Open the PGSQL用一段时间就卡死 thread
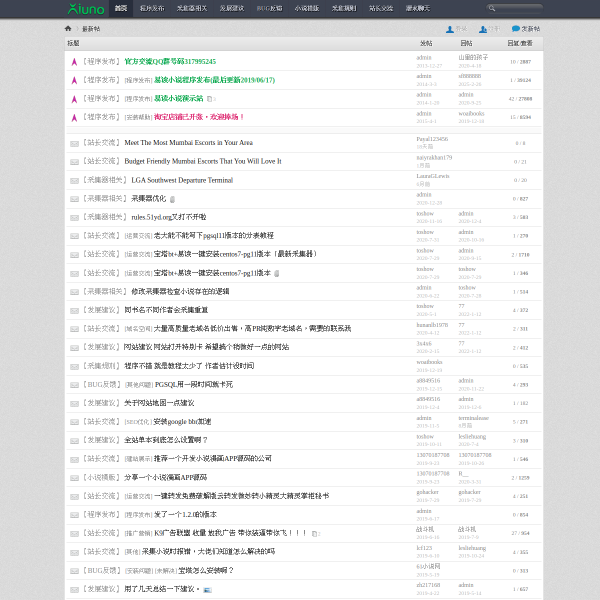The height and width of the screenshot is (600, 600). [194, 384]
